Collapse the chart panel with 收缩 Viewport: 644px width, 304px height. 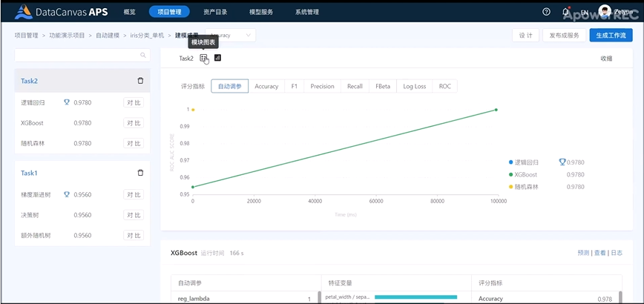(x=606, y=59)
